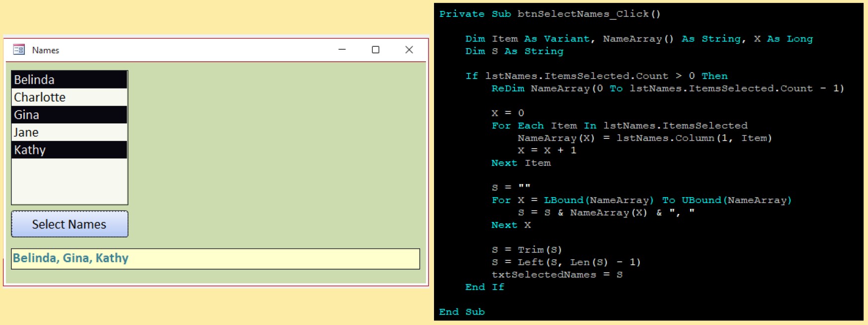Deselect Gina in the names list

pyautogui.click(x=69, y=115)
